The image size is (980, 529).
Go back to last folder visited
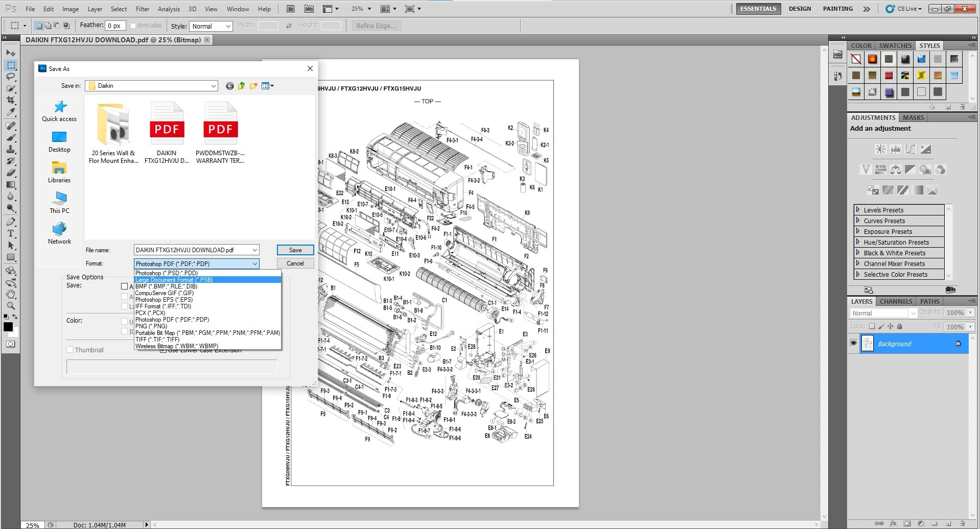click(230, 86)
